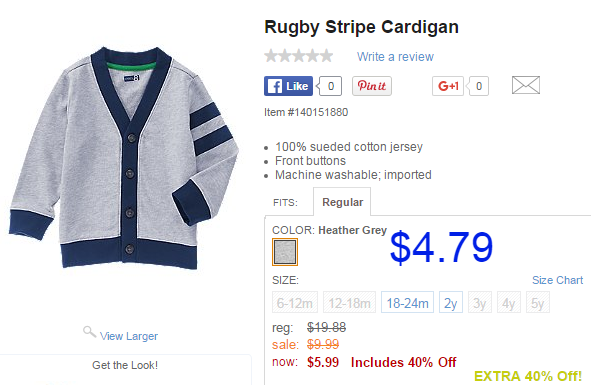
Task: Click the Facebook Like button
Action: [288, 86]
